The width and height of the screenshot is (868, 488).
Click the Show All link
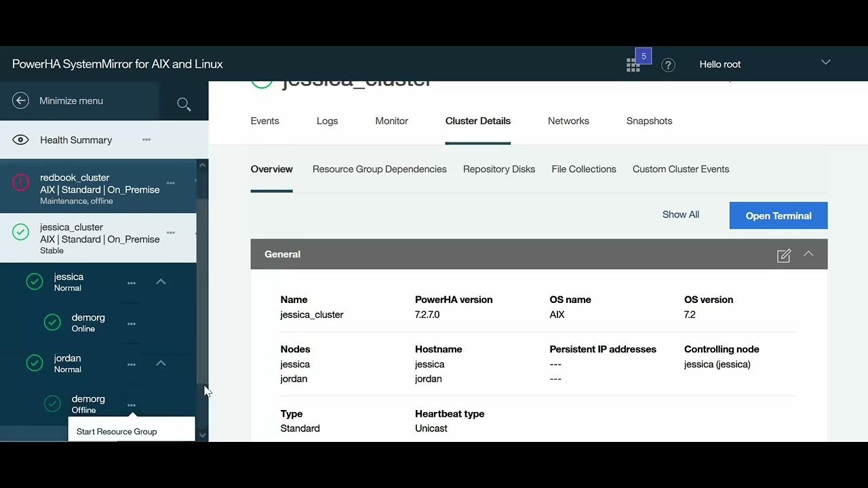pyautogui.click(x=681, y=214)
